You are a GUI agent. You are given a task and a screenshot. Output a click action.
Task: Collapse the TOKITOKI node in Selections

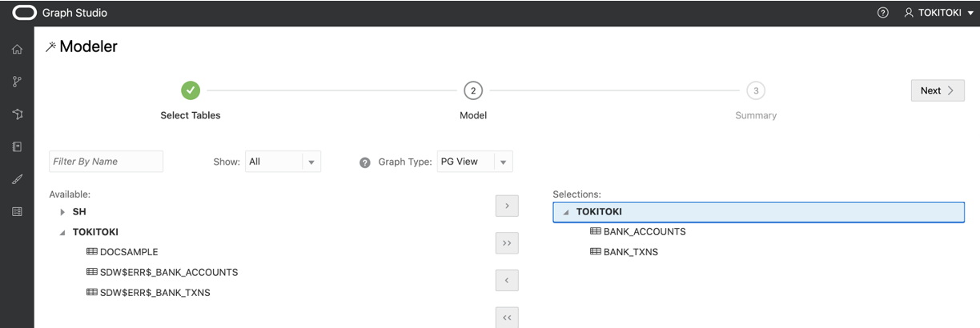566,212
